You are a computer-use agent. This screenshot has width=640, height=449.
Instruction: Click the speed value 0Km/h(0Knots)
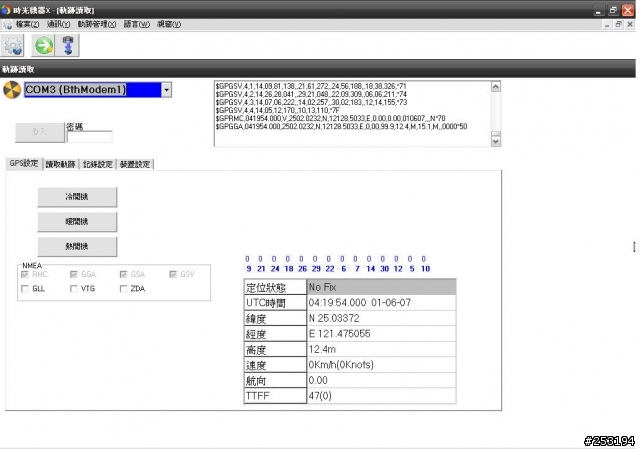point(381,365)
